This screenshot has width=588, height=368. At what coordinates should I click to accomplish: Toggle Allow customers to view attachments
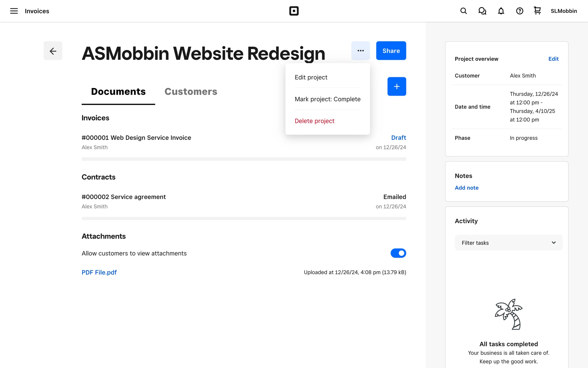pos(398,253)
